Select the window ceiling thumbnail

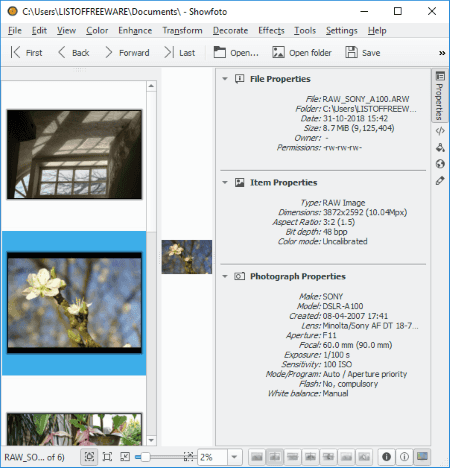click(74, 154)
